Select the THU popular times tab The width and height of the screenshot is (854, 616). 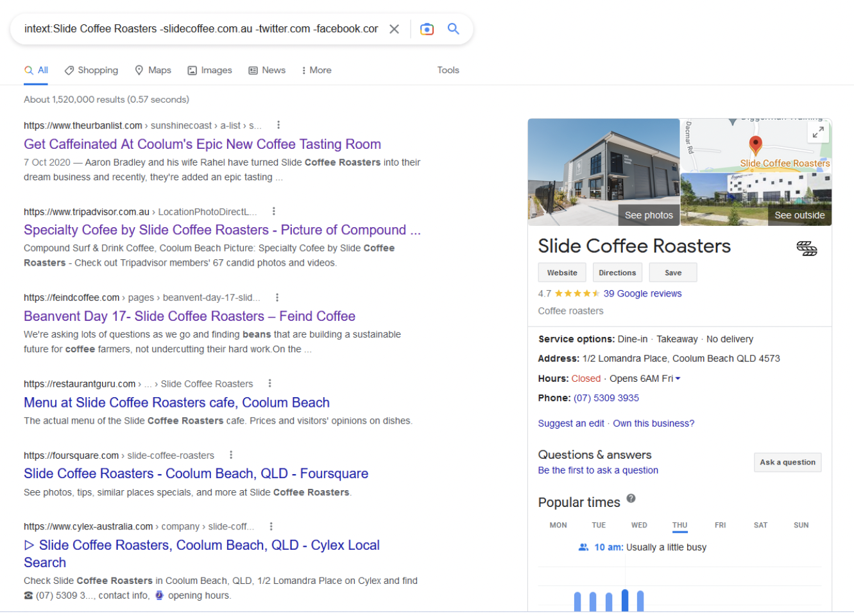679,525
